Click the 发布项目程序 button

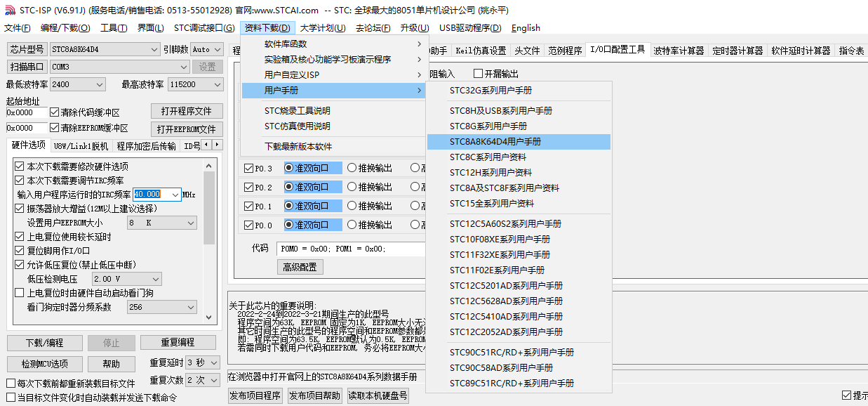click(255, 395)
